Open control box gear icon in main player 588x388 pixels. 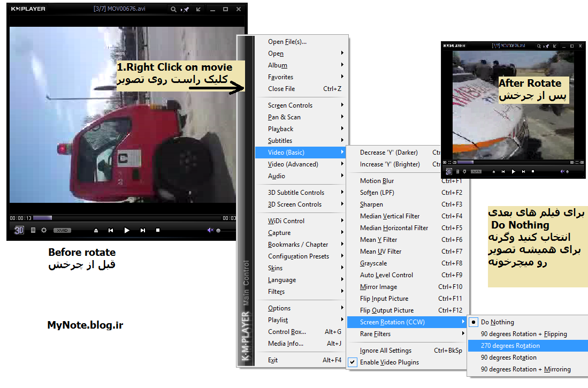click(44, 230)
